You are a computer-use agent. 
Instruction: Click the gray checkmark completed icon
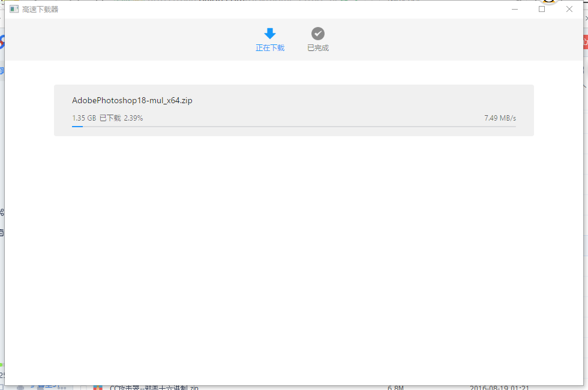[318, 34]
